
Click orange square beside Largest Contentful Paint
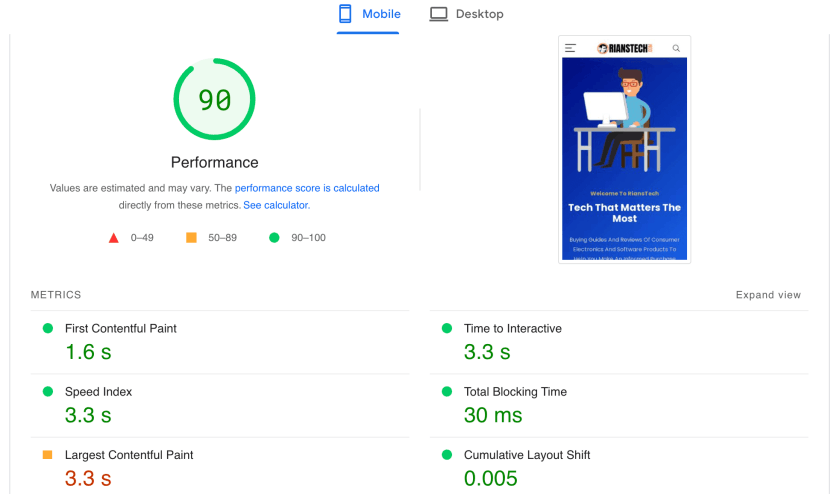(x=47, y=455)
